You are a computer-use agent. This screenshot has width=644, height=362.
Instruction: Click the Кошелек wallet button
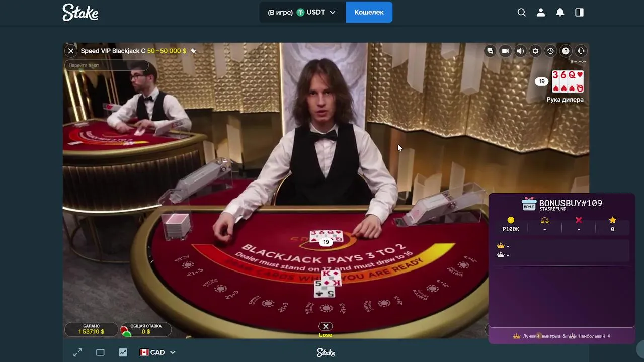[369, 12]
